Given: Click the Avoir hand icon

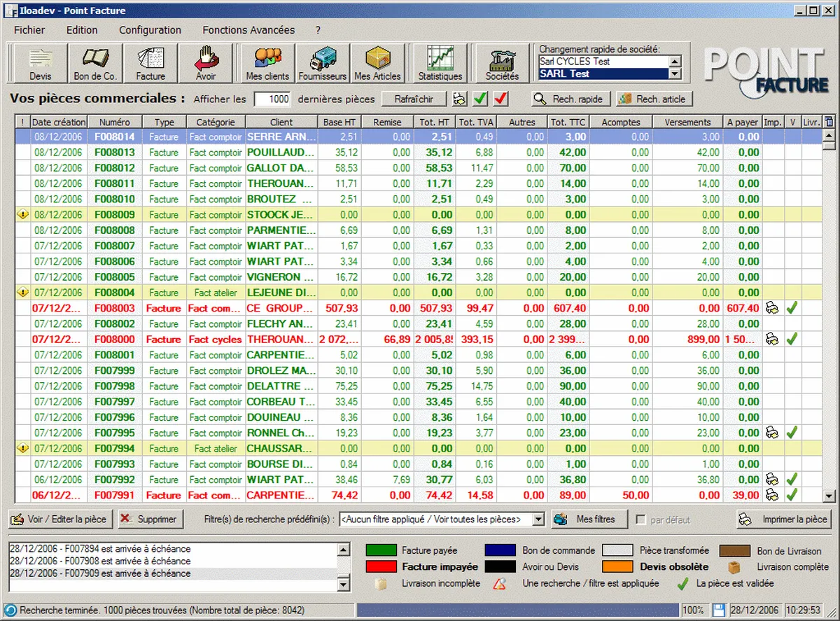Looking at the screenshot, I should [206, 64].
